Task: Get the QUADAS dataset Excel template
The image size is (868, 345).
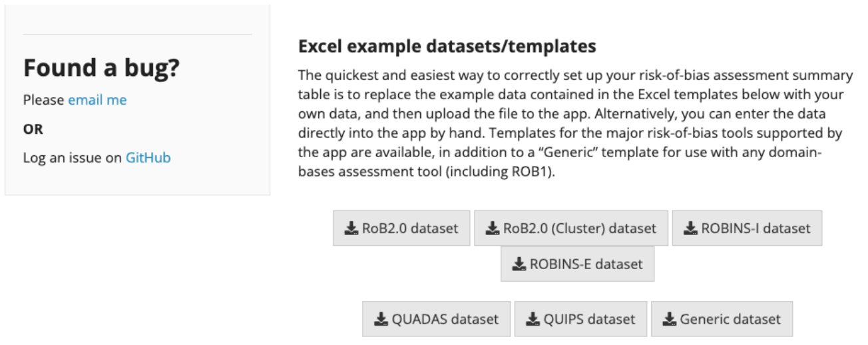Action: tap(436, 319)
